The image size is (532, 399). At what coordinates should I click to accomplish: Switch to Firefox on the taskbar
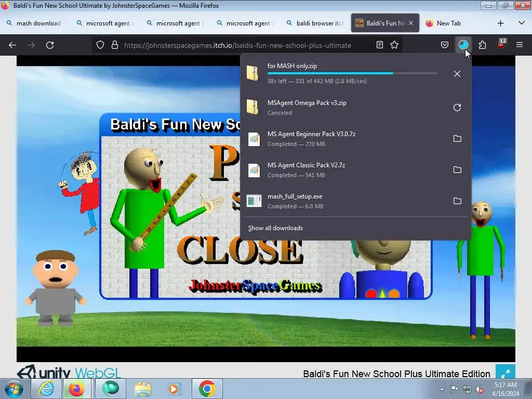point(77,389)
